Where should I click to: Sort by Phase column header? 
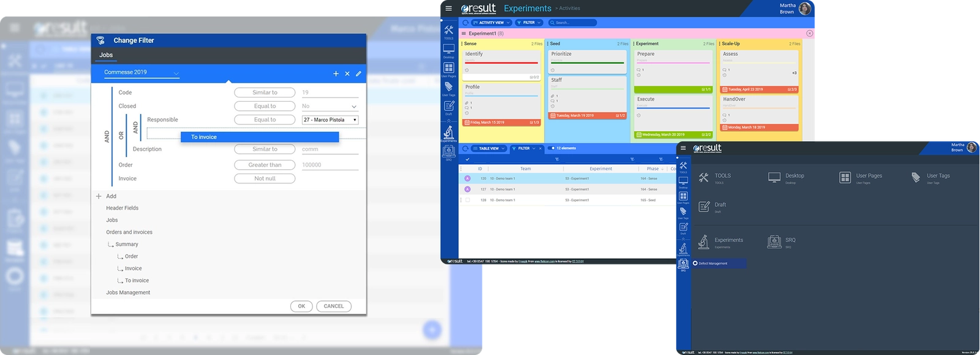653,169
